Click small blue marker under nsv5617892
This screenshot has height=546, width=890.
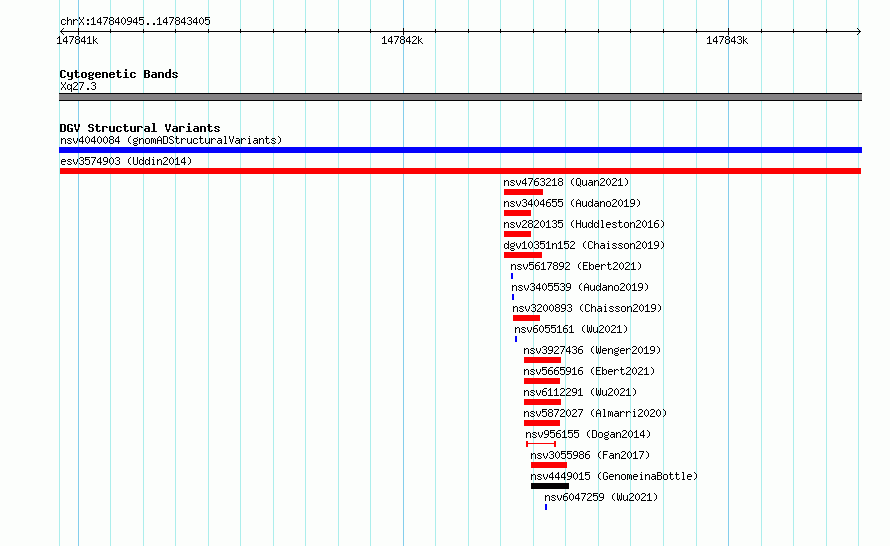[x=512, y=276]
